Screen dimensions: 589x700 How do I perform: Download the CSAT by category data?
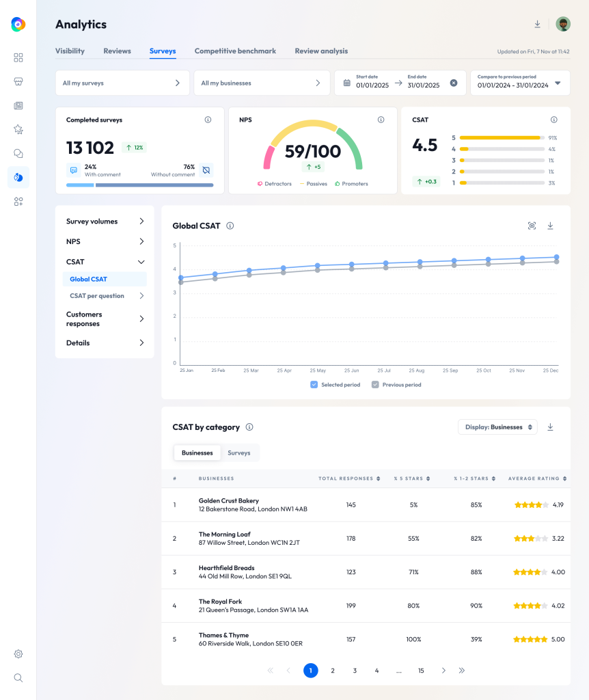[550, 427]
